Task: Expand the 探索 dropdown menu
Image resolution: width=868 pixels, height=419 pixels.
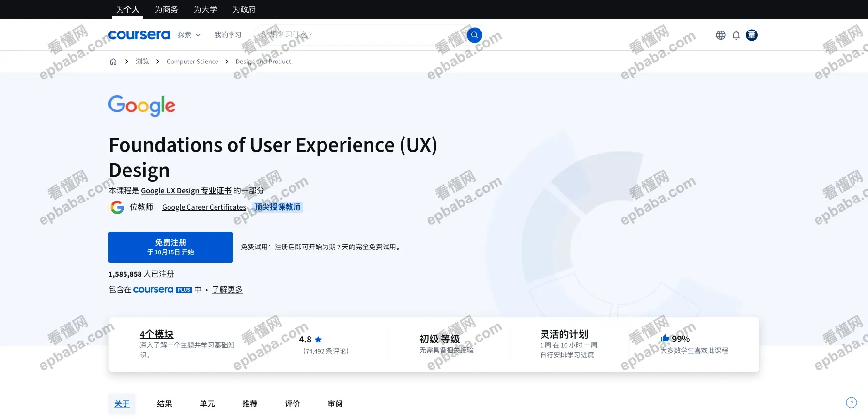Action: pos(189,35)
